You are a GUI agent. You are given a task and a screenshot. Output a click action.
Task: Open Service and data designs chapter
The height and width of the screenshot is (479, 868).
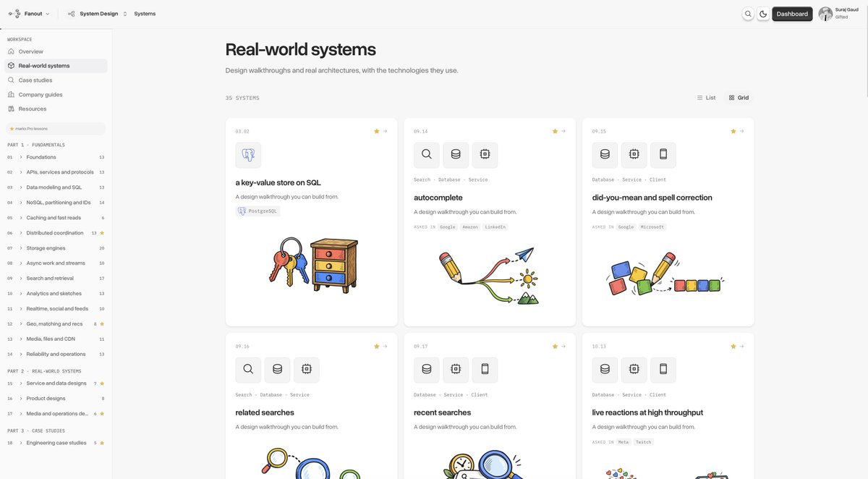coord(56,383)
